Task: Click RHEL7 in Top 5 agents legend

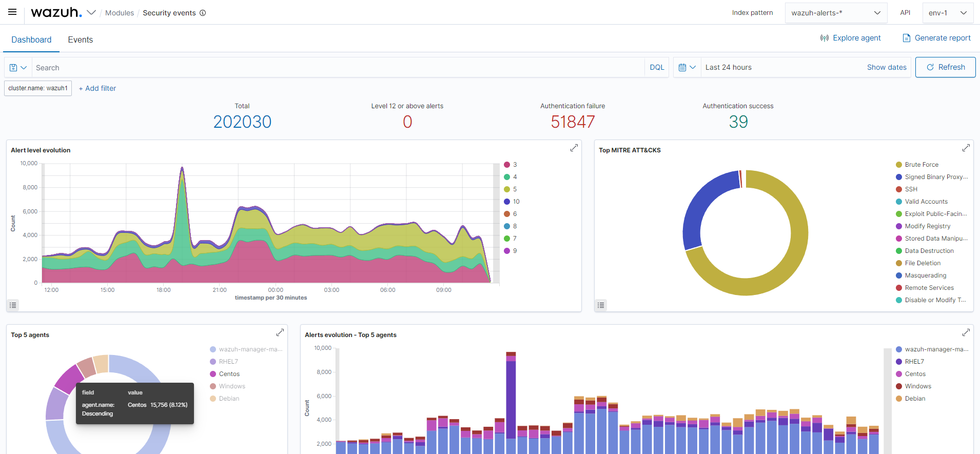Action: (x=228, y=362)
